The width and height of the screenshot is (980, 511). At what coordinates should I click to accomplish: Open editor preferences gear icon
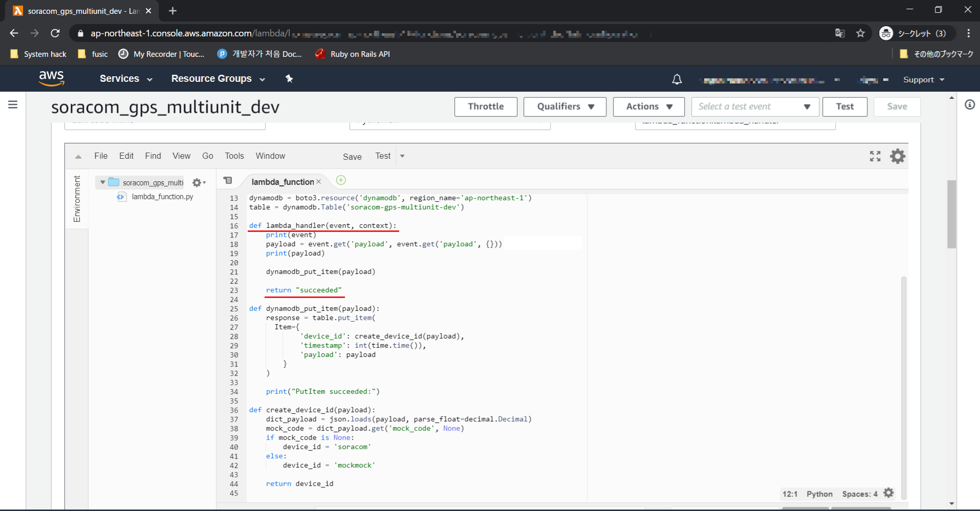click(898, 156)
